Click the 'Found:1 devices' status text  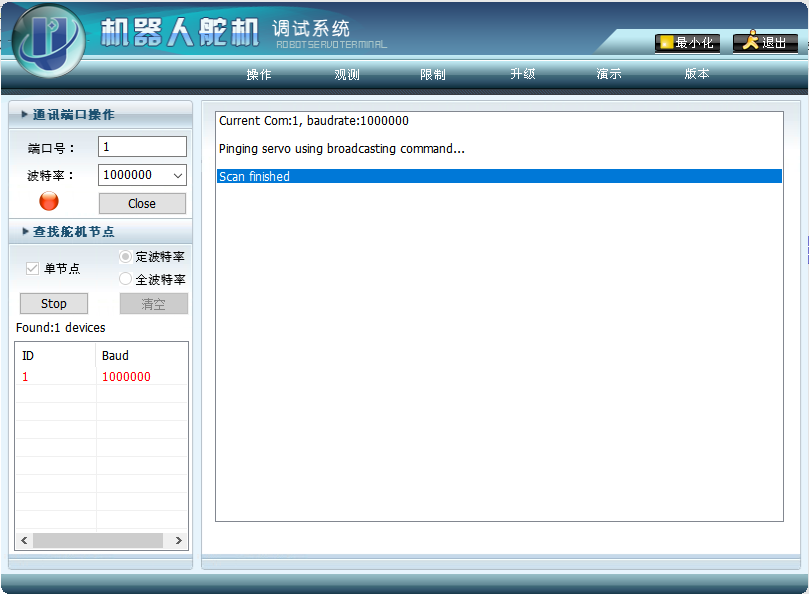(61, 328)
